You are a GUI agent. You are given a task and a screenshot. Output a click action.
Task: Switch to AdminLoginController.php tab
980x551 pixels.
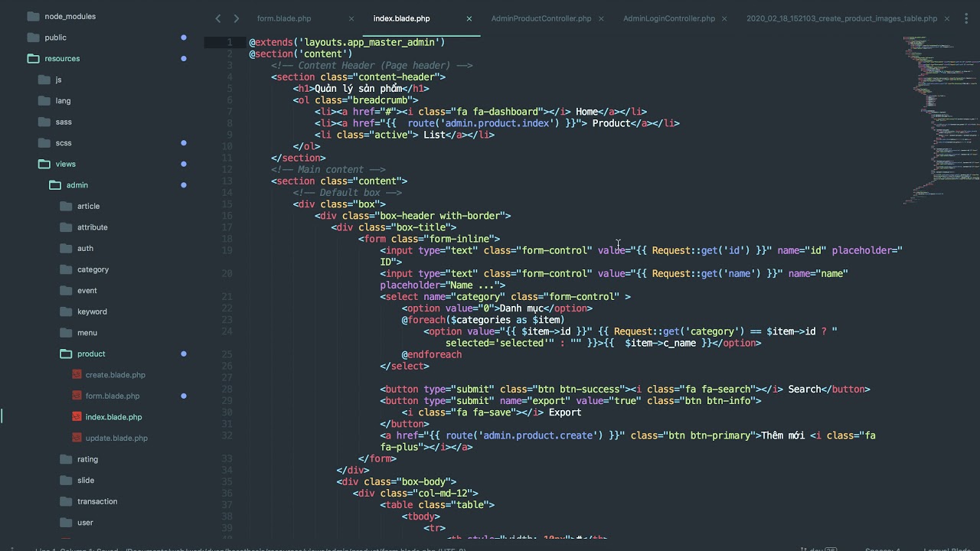tap(669, 18)
